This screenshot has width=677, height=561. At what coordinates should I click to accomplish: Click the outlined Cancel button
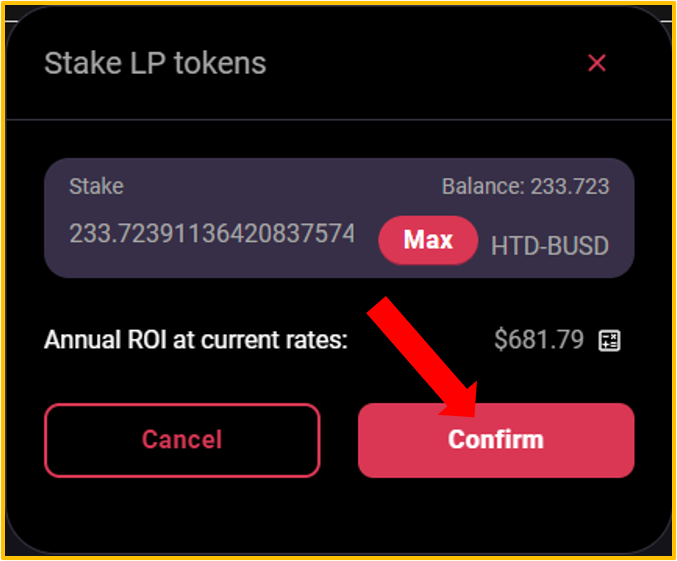tap(182, 440)
